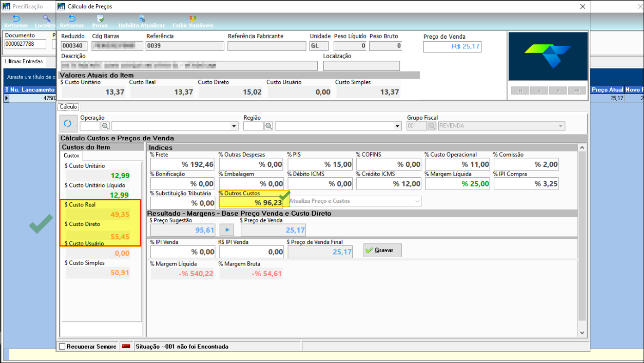Click the Região search magnifier icon
This screenshot has width=644, height=363.
point(269,126)
